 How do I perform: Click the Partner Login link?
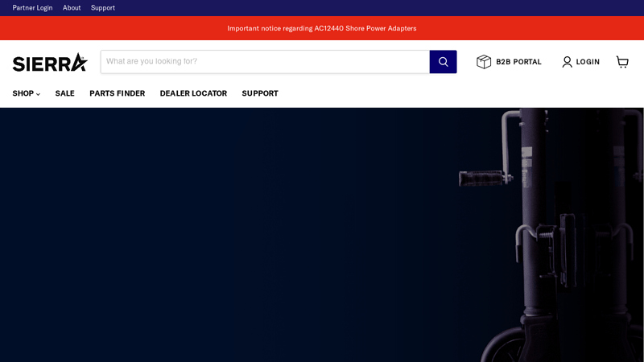pyautogui.click(x=32, y=8)
